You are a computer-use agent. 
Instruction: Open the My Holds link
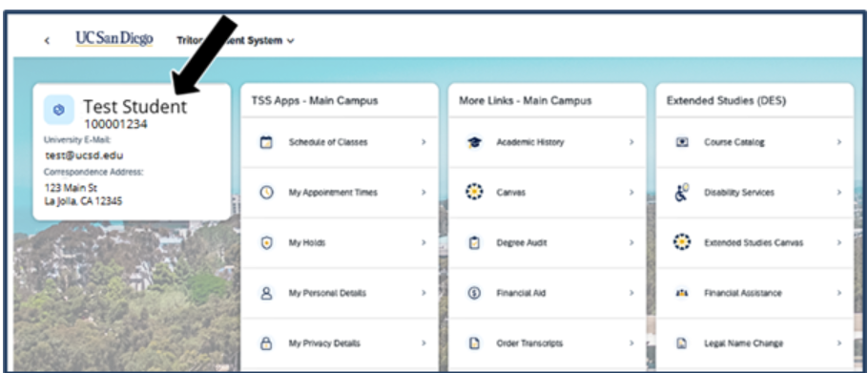click(307, 243)
